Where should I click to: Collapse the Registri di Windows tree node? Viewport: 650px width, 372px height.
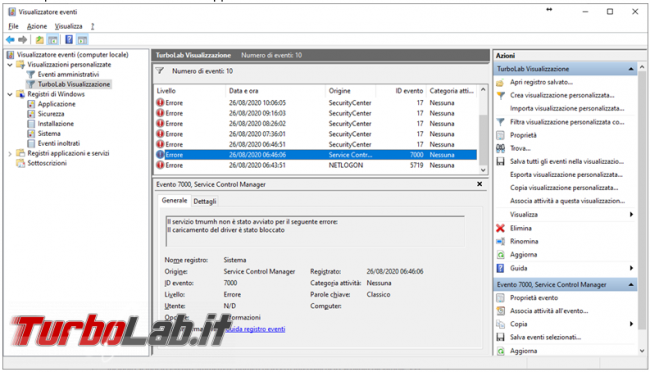[10, 94]
